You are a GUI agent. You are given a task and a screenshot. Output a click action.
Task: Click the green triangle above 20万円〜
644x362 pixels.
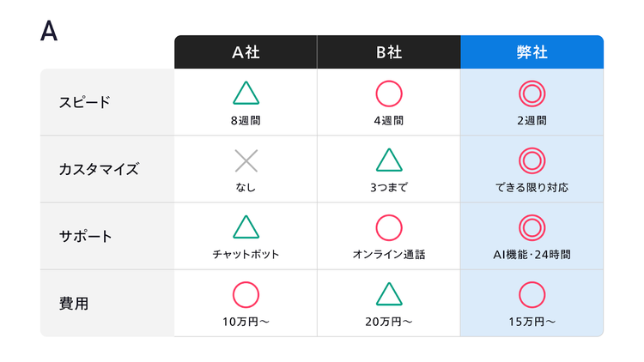pyautogui.click(x=389, y=294)
